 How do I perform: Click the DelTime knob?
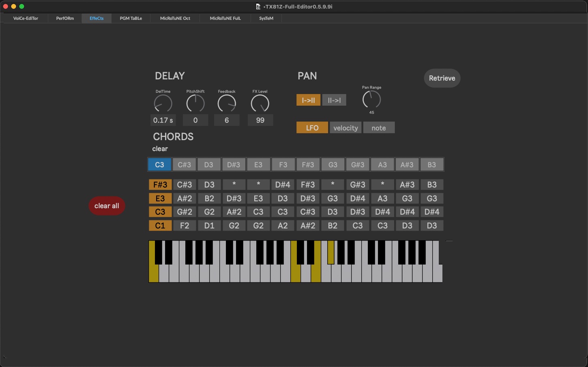163,104
